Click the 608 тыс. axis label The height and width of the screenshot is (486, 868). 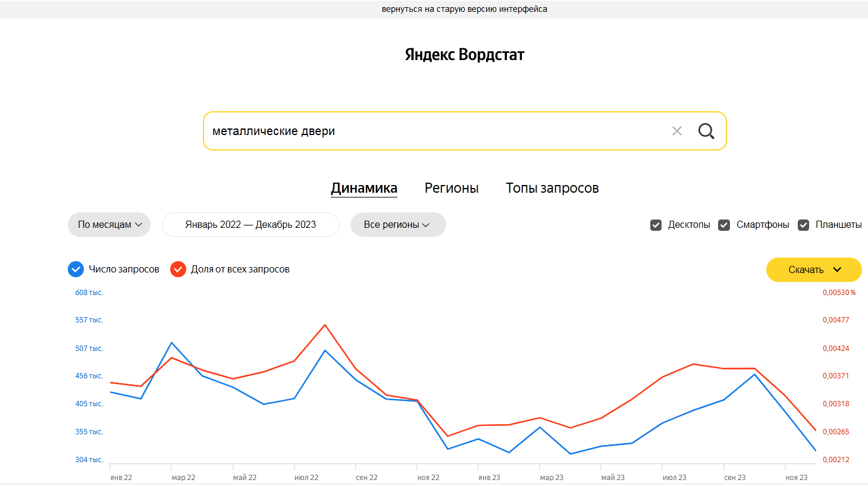coord(89,293)
